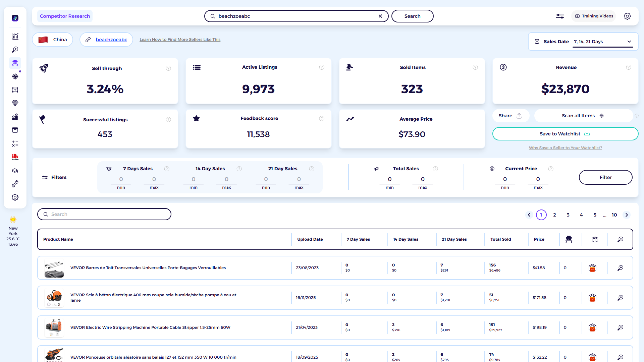
Task: Open the wrench tools sidebar icon
Action: click(x=15, y=184)
